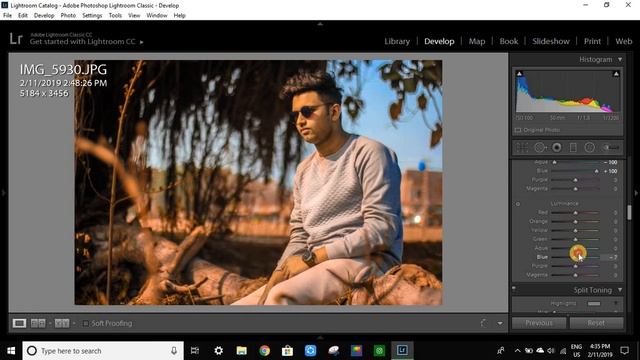
Task: Click the Aqua saturation slider handle
Action: 554,162
